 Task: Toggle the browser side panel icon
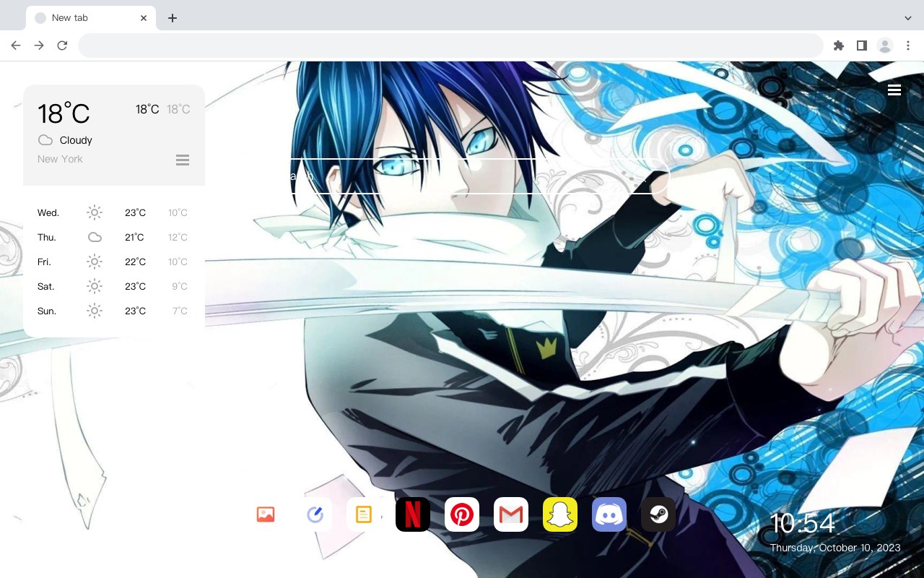point(861,46)
